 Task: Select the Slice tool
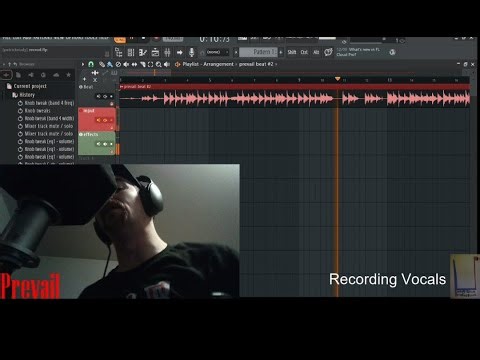(142, 64)
